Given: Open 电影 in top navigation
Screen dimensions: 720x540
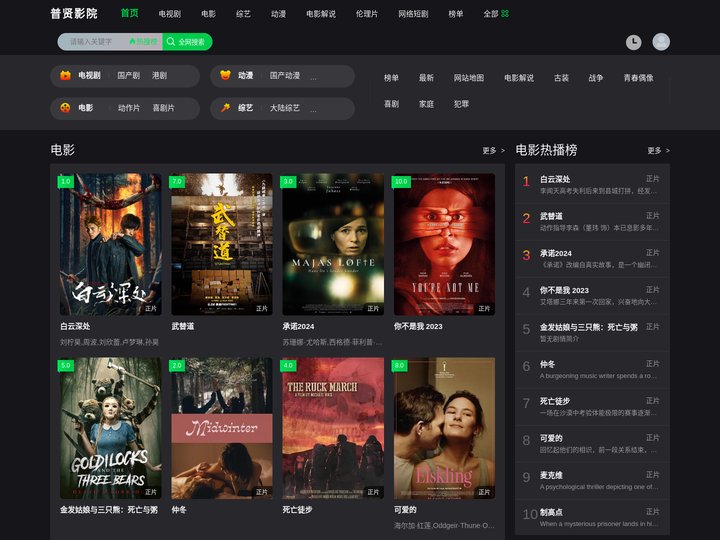Looking at the screenshot, I should click(x=208, y=14).
